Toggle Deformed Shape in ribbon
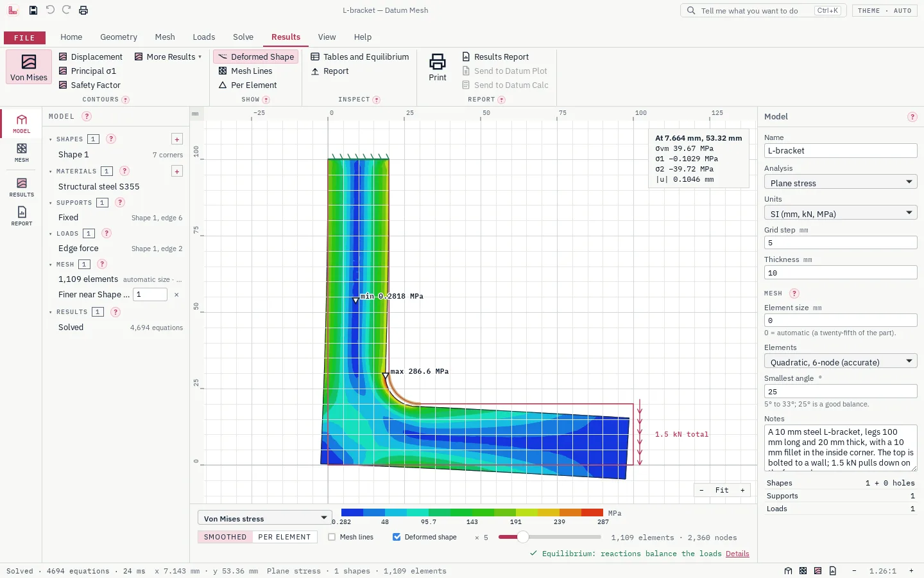Image resolution: width=924 pixels, height=578 pixels. click(256, 57)
